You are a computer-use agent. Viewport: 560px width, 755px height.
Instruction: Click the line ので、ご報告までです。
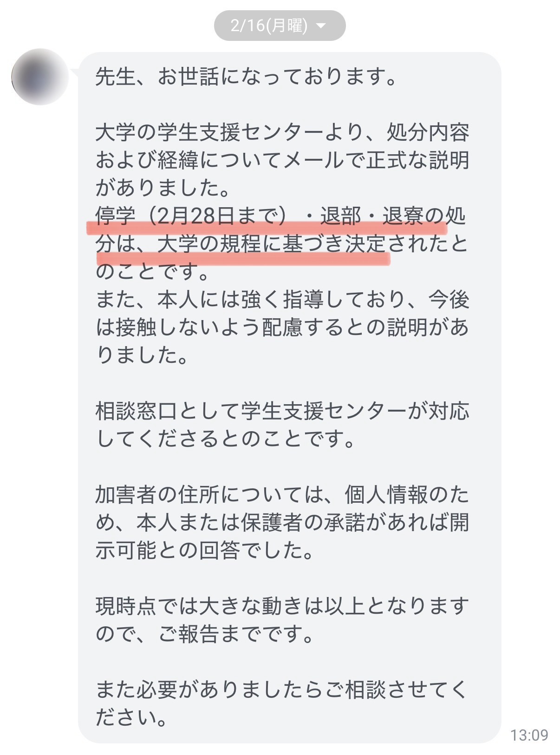point(205,634)
